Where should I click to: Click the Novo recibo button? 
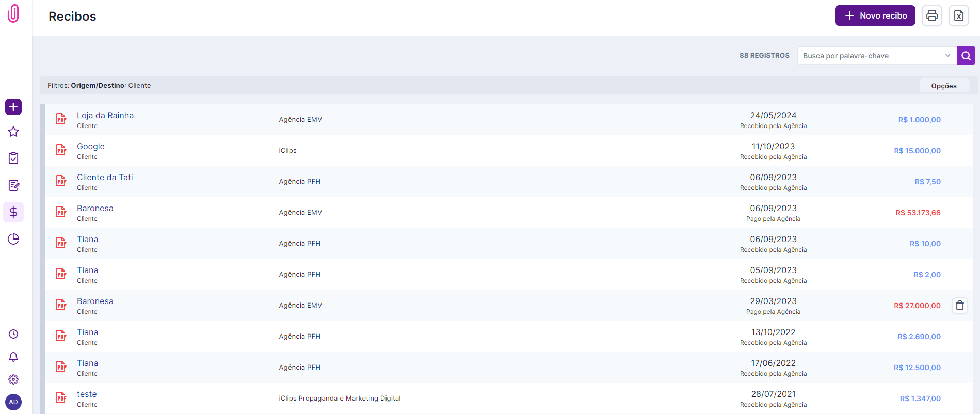pos(875,15)
